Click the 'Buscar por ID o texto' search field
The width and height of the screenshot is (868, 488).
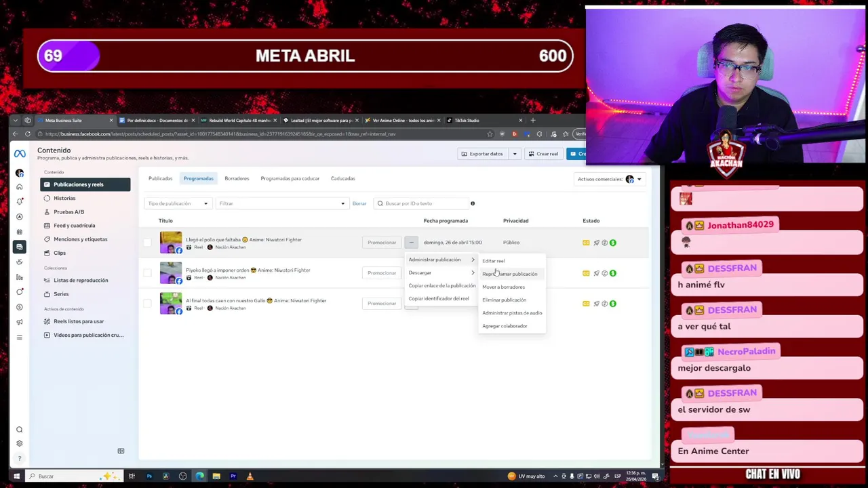[x=420, y=203]
